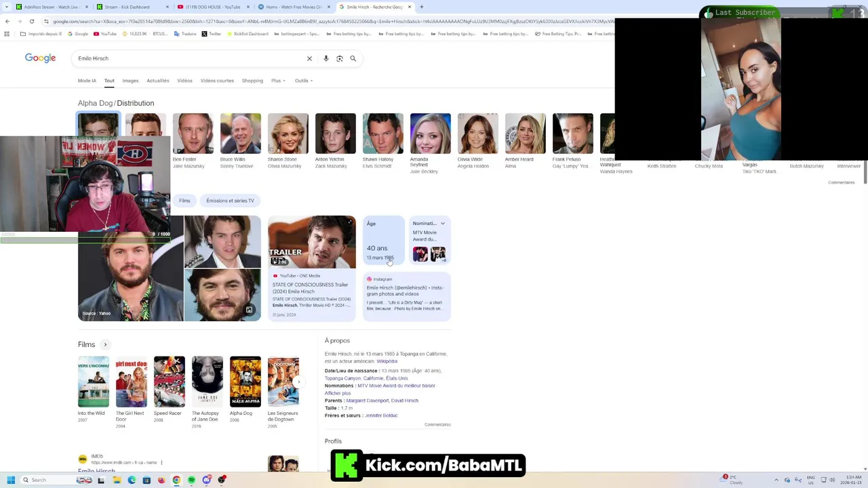Image resolution: width=868 pixels, height=488 pixels.
Task: Open the Speed Racer poster
Action: point(169,381)
